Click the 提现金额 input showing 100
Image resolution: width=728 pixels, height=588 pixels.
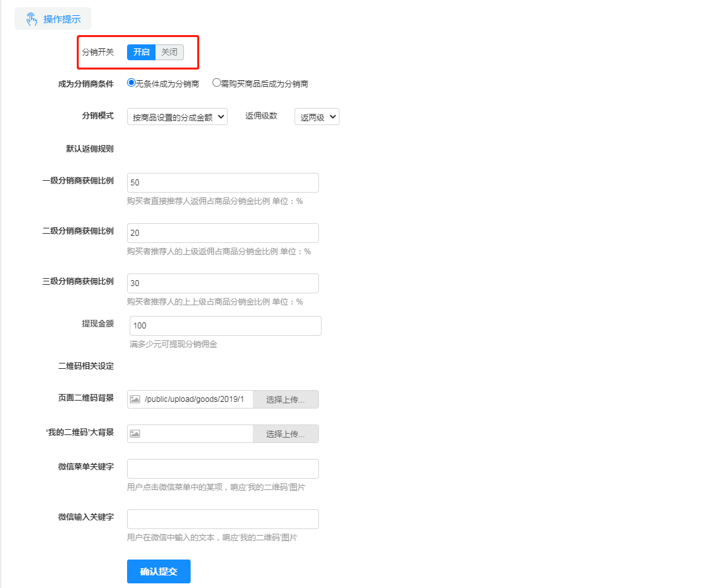[x=225, y=325]
